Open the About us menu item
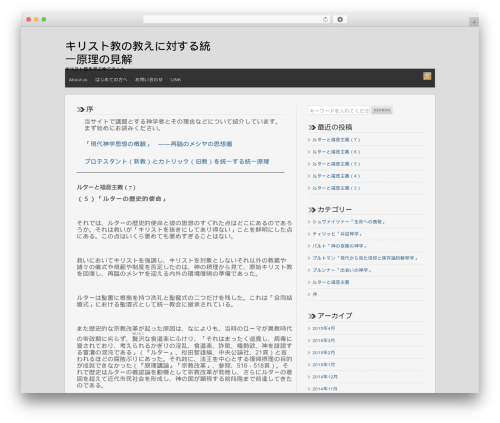 (x=78, y=80)
